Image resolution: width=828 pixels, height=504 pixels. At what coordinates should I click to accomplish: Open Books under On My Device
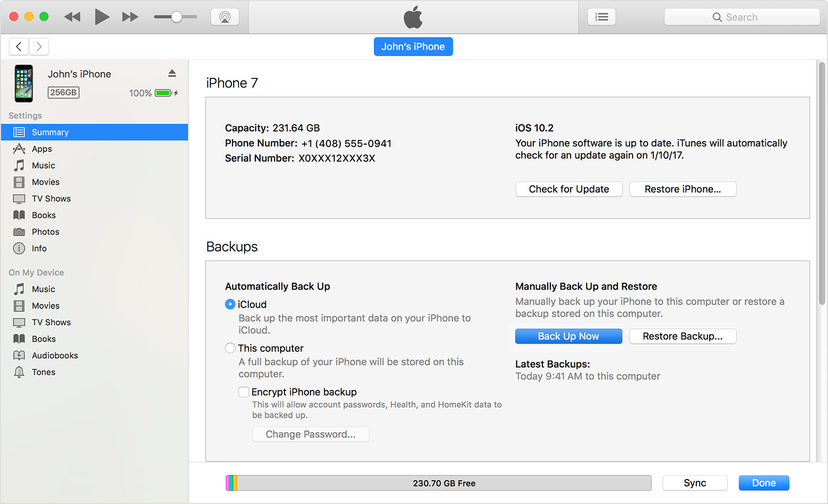(x=94, y=339)
